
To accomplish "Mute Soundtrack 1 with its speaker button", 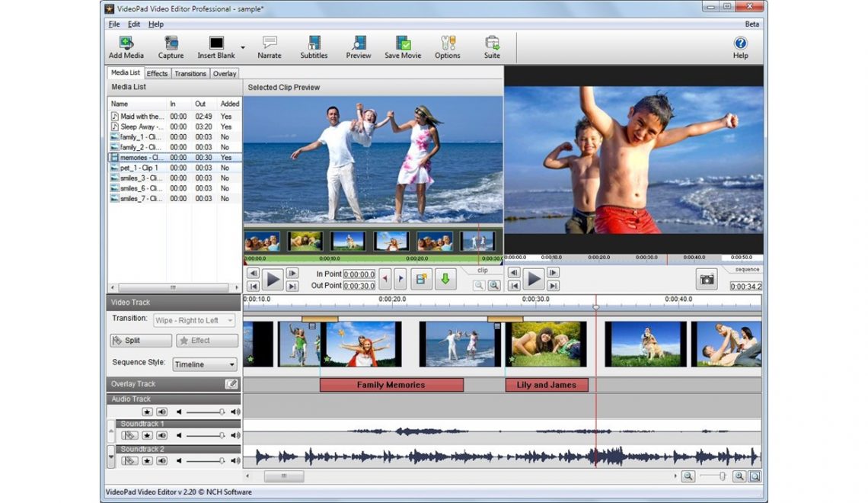I will tap(161, 436).
